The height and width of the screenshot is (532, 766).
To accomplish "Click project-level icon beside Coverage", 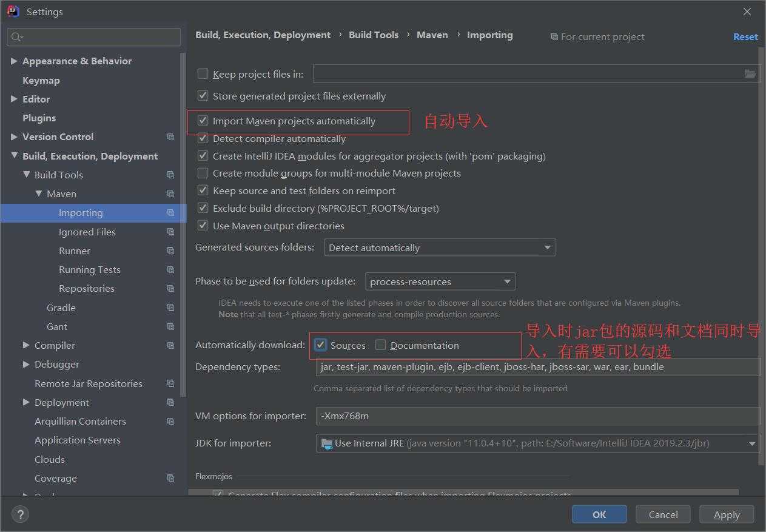I will tap(170, 478).
